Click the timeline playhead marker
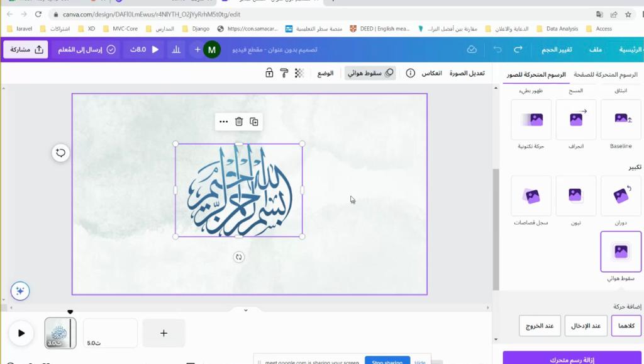The height and width of the screenshot is (364, 644). pos(70,312)
